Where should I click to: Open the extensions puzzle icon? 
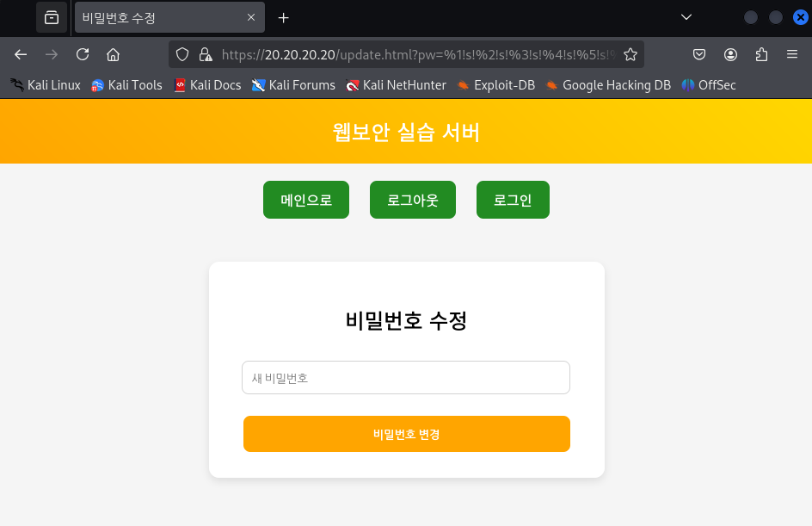(x=761, y=54)
